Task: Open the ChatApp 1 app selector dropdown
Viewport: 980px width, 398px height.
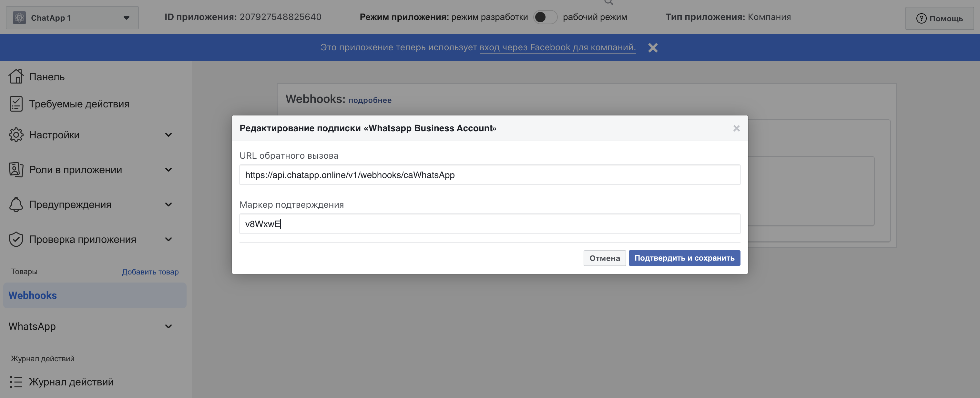Action: pos(126,18)
